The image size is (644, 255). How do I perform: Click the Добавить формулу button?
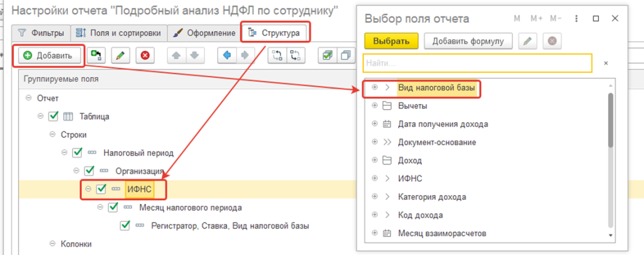468,41
